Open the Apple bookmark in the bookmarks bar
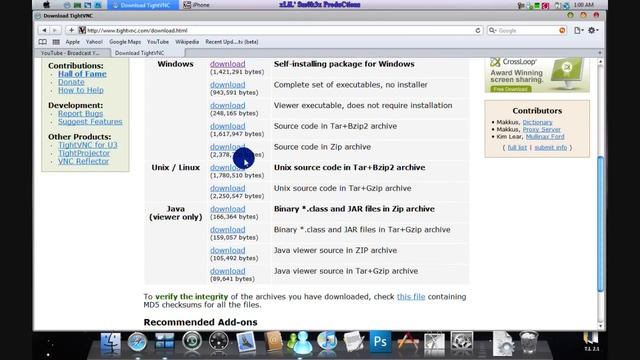 (x=73, y=42)
